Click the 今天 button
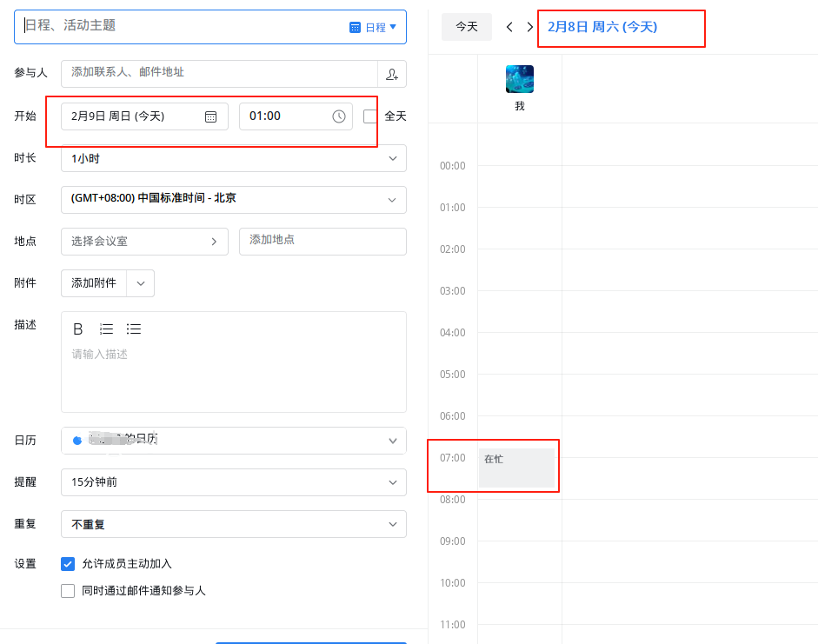 [467, 27]
